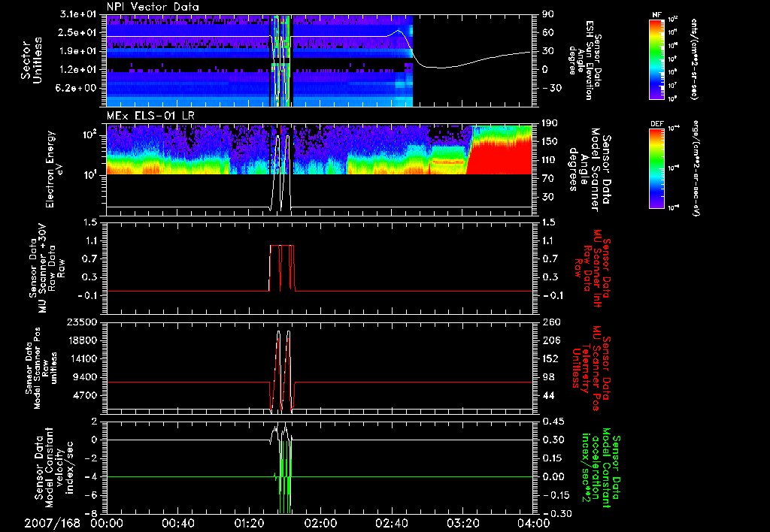Viewport: 770px width, 532px height.
Task: Click the "cnts/(cm**2-sr-sec)" units label
Action: tap(694, 59)
